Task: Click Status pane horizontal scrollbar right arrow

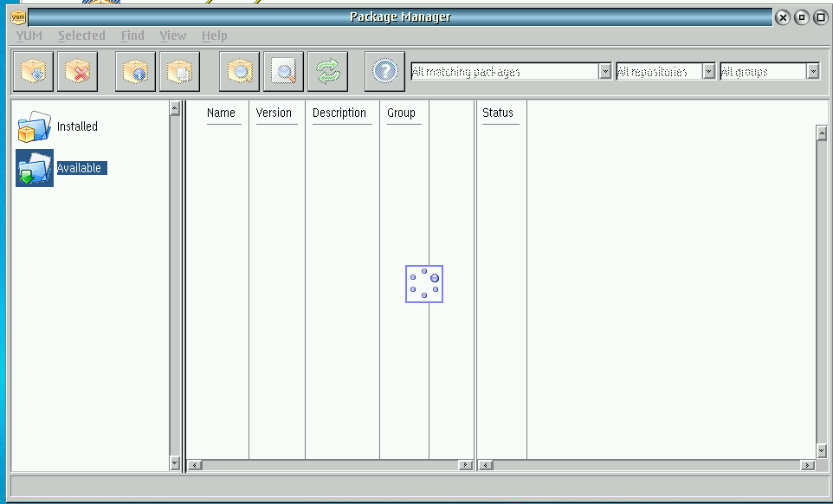Action: [x=807, y=465]
